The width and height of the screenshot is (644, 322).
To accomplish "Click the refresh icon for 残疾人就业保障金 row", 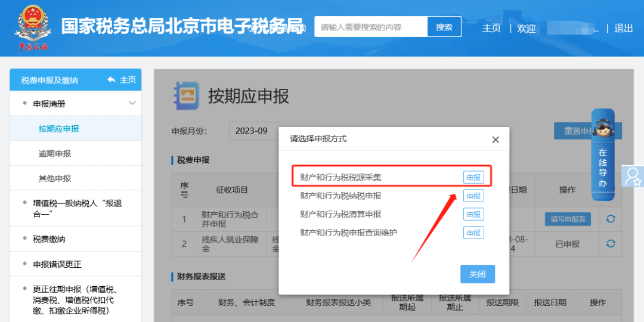I will point(611,243).
